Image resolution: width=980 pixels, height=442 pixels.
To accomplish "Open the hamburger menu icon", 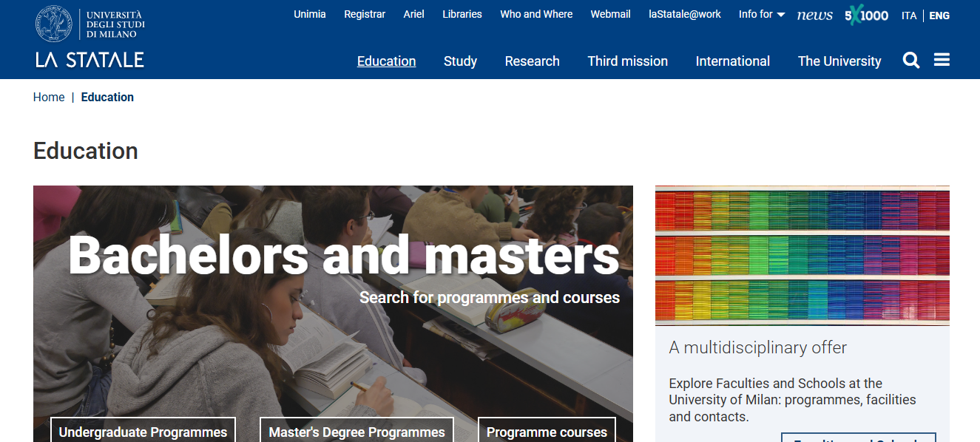I will coord(942,60).
